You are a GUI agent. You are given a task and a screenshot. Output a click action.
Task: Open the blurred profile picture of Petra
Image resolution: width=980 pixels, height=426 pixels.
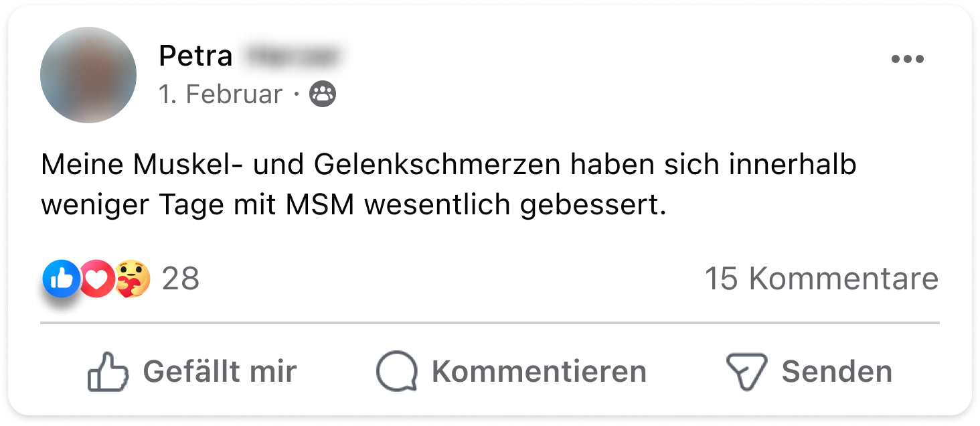tap(88, 75)
